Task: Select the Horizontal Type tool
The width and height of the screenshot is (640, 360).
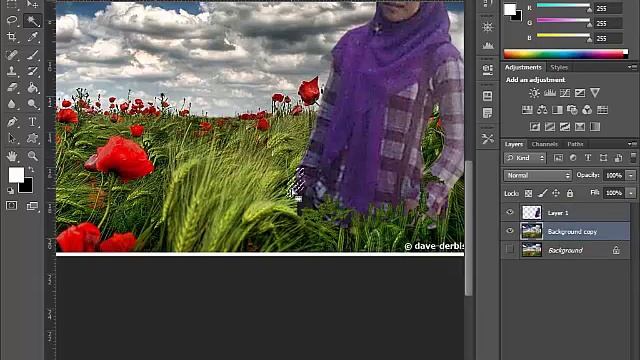Action: [x=32, y=122]
